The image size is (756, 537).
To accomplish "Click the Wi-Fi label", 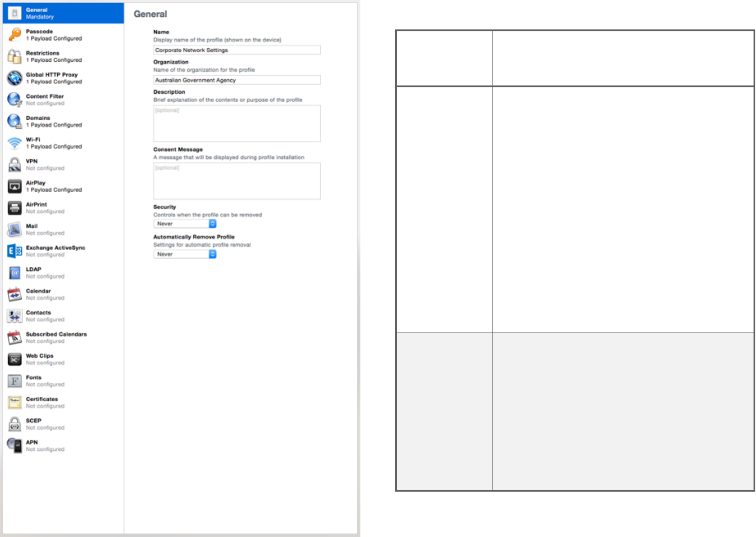I will tap(33, 139).
